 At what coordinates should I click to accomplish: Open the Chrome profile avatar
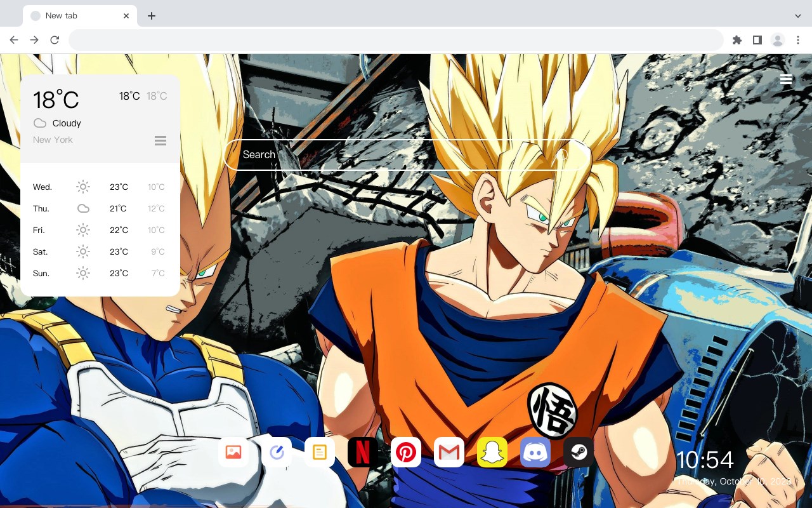777,40
